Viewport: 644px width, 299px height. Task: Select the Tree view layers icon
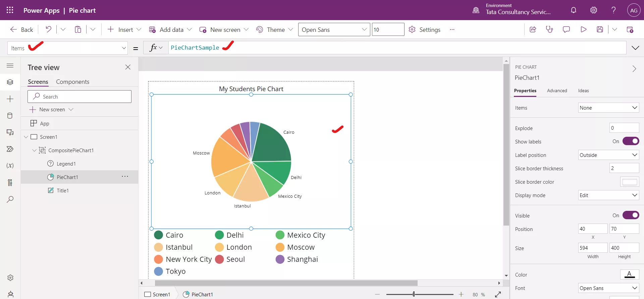[x=10, y=82]
